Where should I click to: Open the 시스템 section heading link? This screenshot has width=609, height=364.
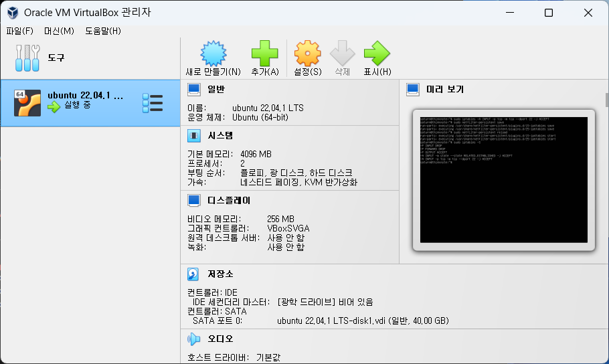220,136
